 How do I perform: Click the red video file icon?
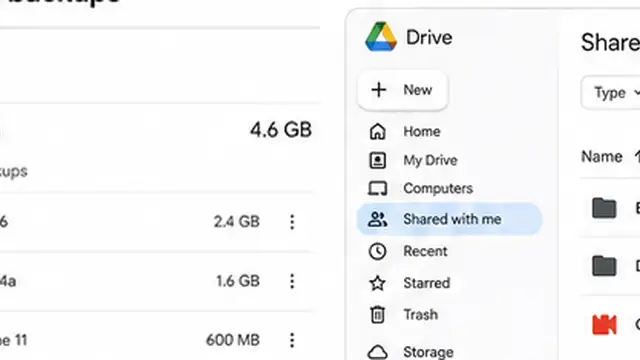pyautogui.click(x=604, y=324)
